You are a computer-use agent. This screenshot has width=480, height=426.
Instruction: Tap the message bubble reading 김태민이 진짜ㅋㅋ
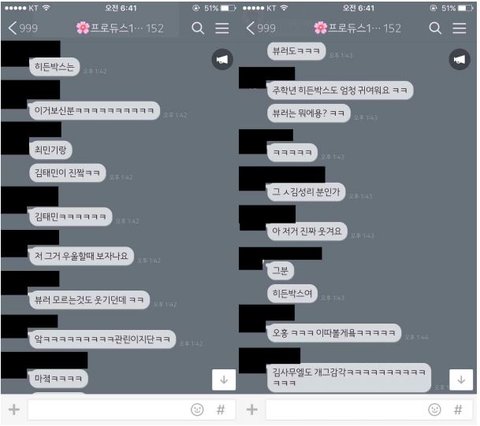[67, 173]
